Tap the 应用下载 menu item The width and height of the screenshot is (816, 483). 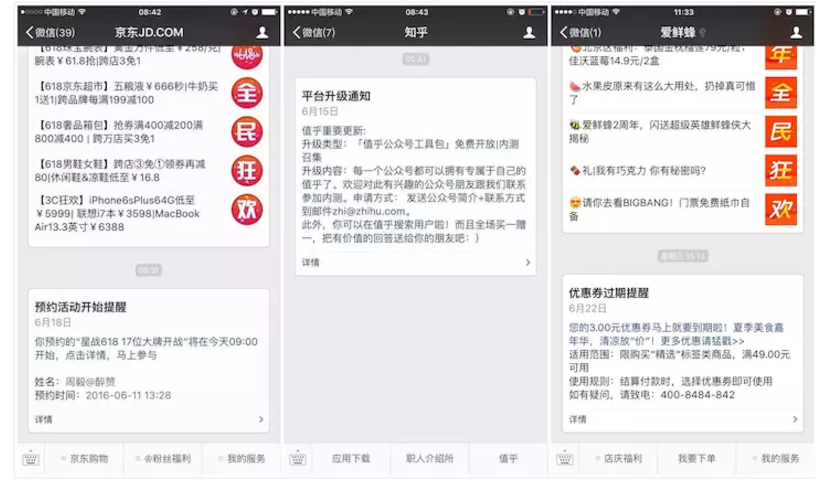pos(351,459)
